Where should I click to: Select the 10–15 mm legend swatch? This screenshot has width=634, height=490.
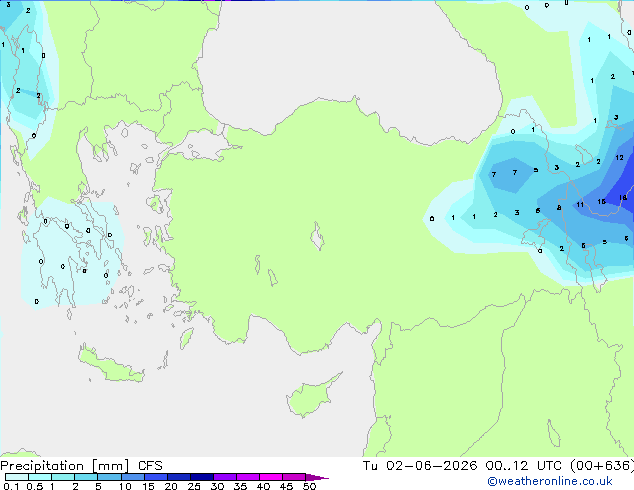pyautogui.click(x=132, y=477)
